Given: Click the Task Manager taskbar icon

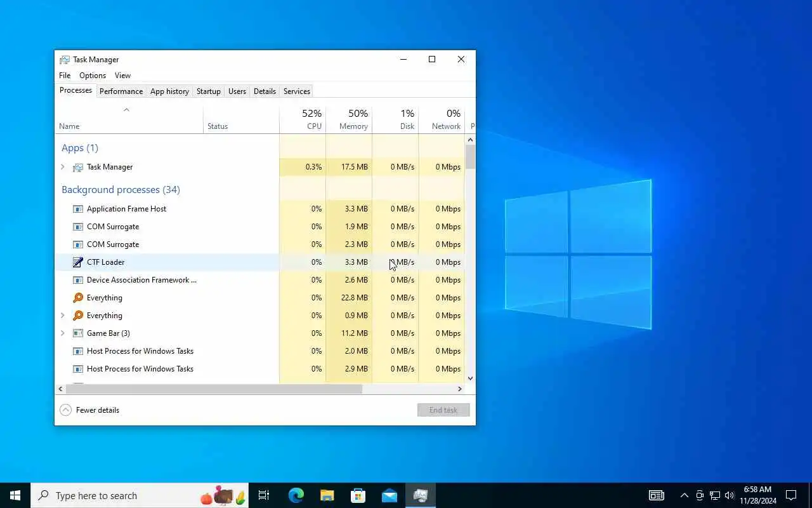Looking at the screenshot, I should pyautogui.click(x=420, y=495).
